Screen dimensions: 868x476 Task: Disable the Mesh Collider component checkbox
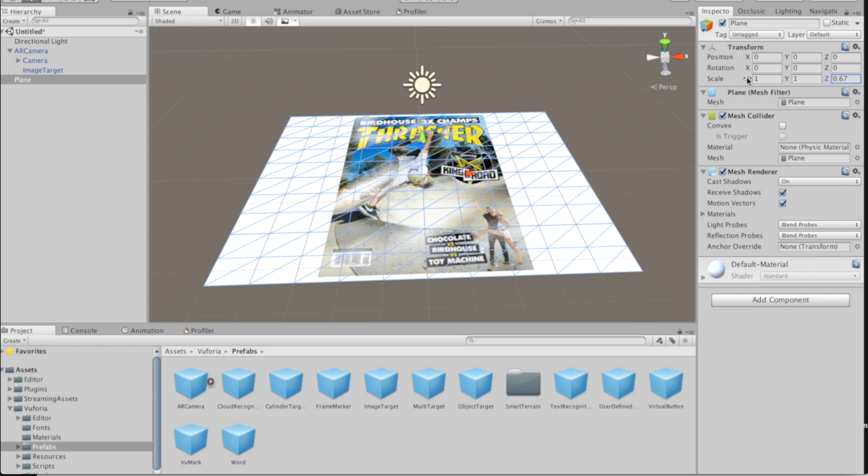pyautogui.click(x=723, y=115)
